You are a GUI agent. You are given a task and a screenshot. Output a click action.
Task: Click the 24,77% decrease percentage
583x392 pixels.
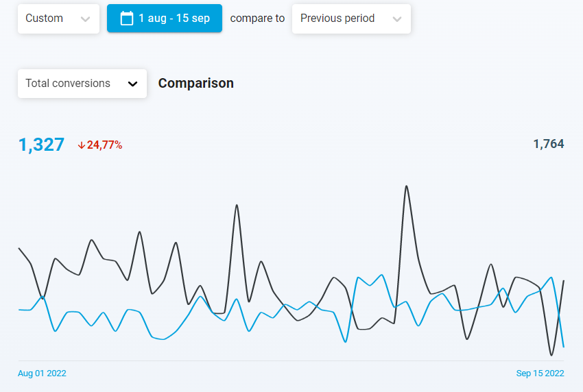pyautogui.click(x=104, y=145)
